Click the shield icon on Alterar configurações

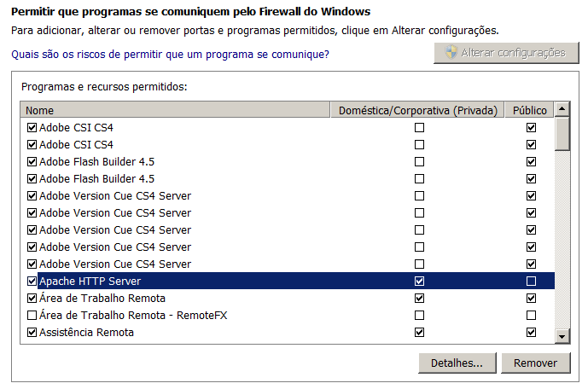[x=450, y=53]
